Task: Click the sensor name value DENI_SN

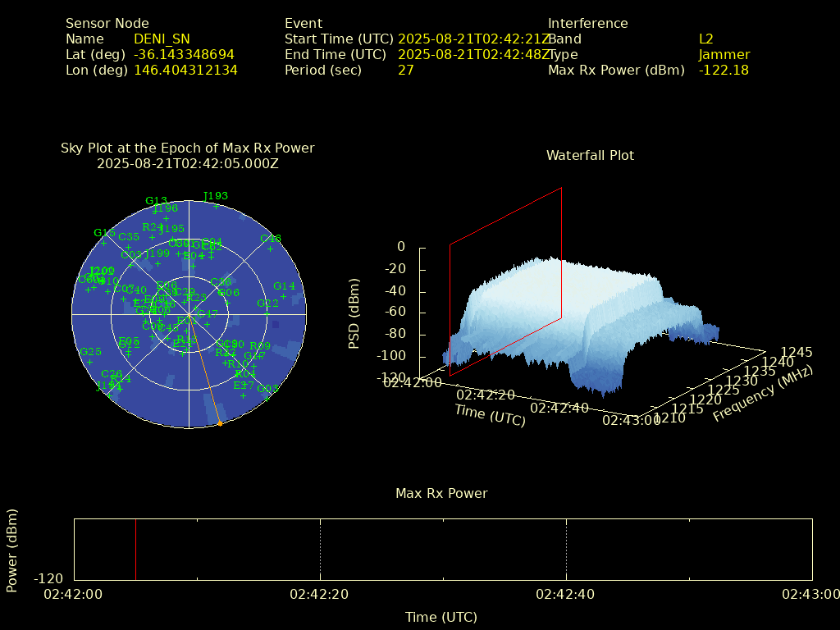Action: click(162, 39)
